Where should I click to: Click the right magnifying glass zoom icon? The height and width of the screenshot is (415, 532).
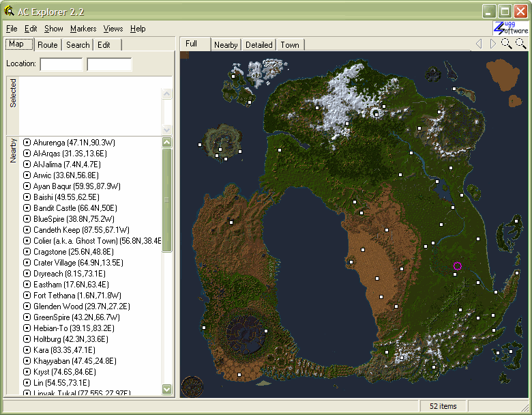tap(520, 44)
